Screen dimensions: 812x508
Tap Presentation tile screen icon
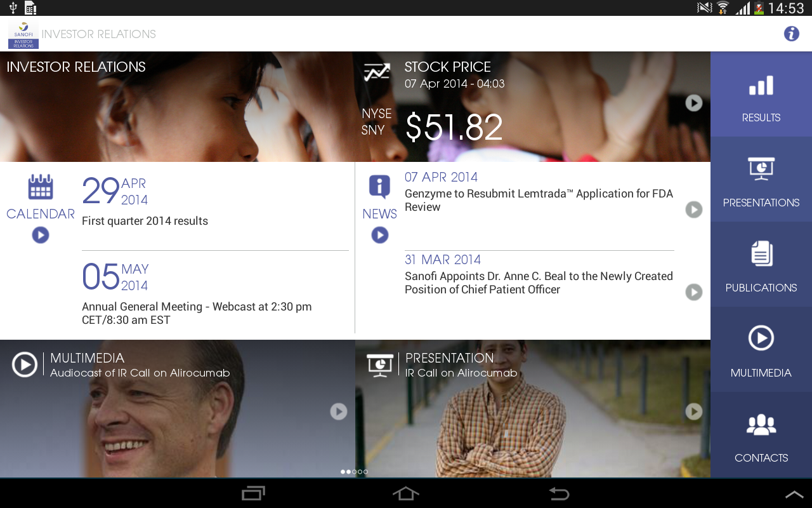click(x=380, y=365)
